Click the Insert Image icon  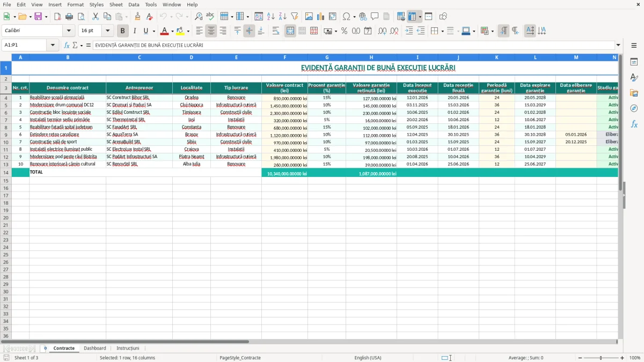309,17
